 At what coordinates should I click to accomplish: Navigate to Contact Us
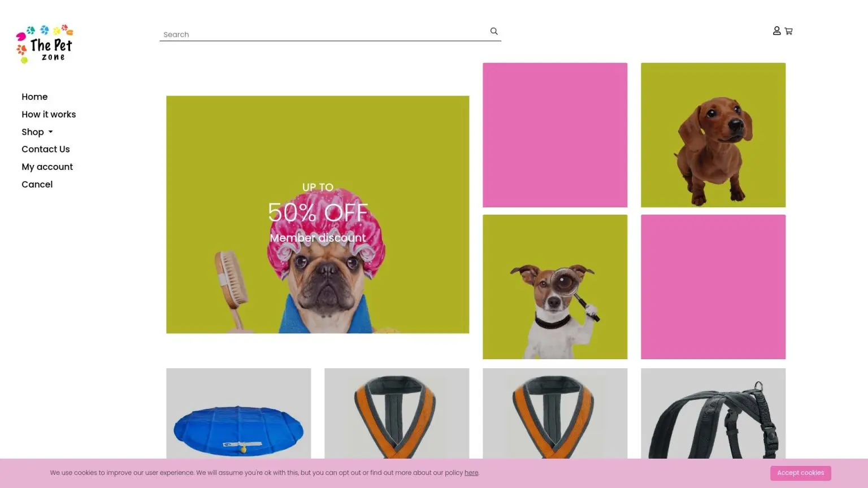(x=46, y=150)
